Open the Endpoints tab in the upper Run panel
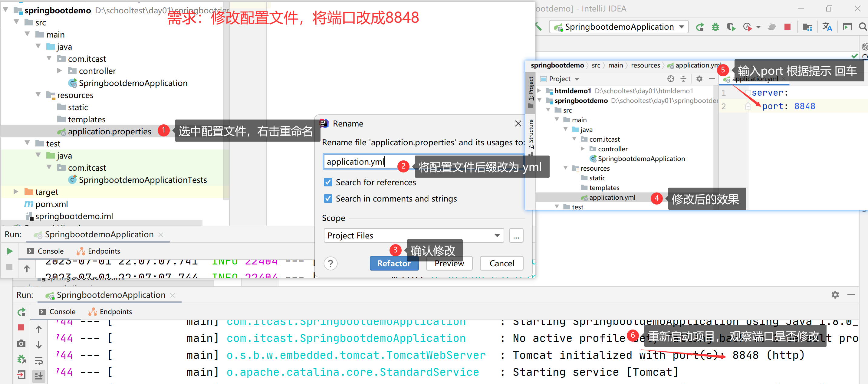Image resolution: width=868 pixels, height=384 pixels. 98,251
